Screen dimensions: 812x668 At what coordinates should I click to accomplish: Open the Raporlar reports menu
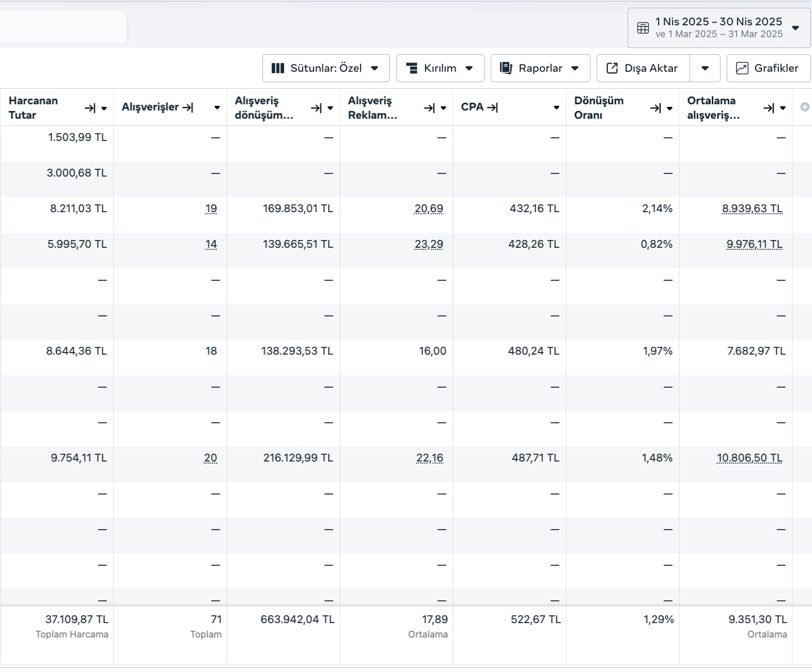click(540, 68)
